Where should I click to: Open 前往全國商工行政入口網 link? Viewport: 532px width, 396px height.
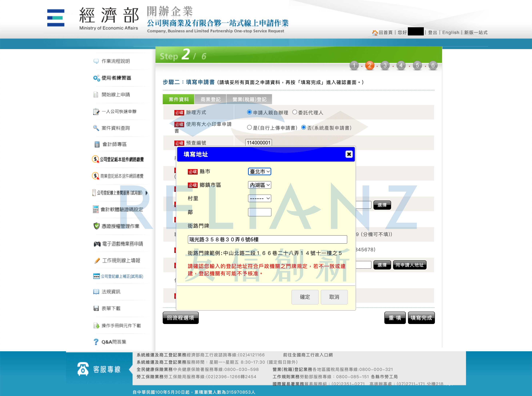pyautogui.click(x=308, y=355)
